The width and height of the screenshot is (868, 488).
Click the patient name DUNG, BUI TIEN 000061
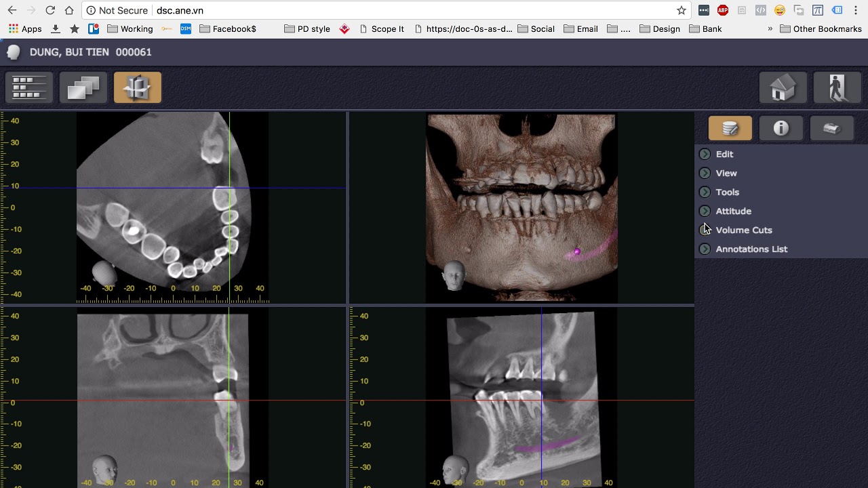(x=90, y=52)
